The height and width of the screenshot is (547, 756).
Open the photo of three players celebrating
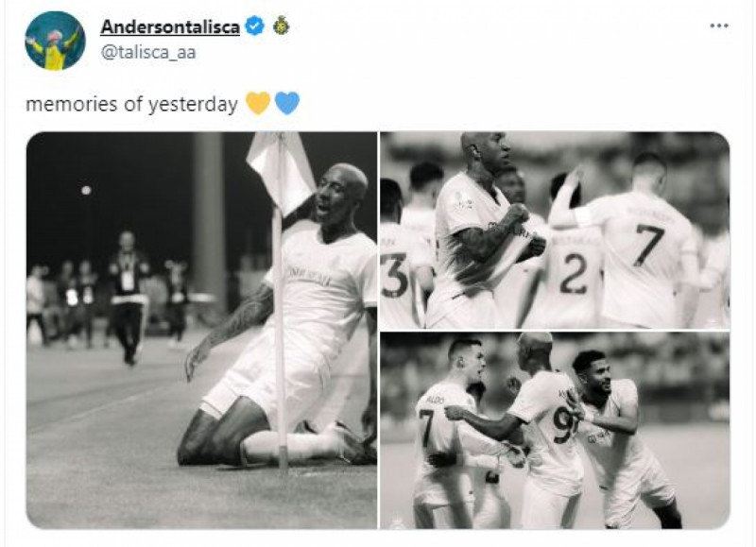click(555, 431)
